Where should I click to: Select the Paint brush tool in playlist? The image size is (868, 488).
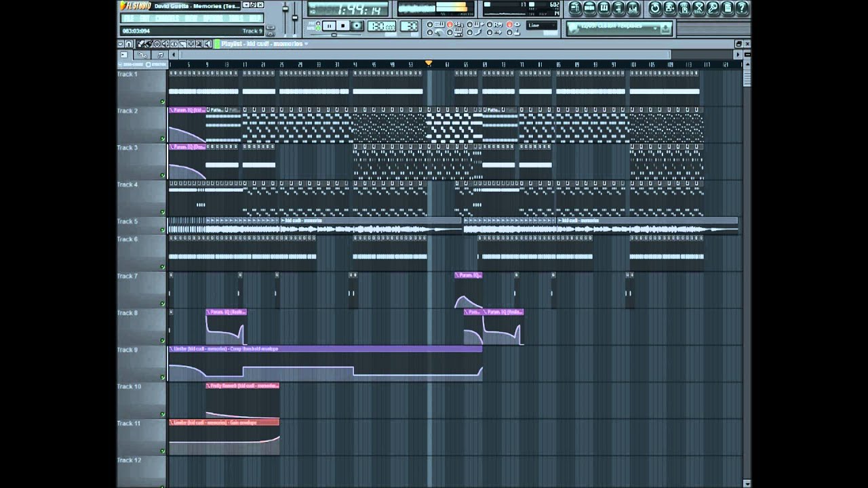149,44
